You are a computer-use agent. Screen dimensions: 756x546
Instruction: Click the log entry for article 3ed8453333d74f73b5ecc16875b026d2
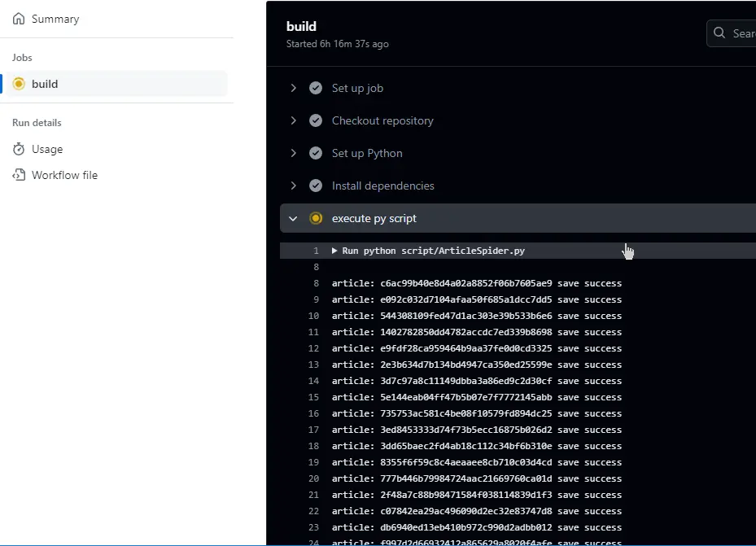click(x=477, y=430)
